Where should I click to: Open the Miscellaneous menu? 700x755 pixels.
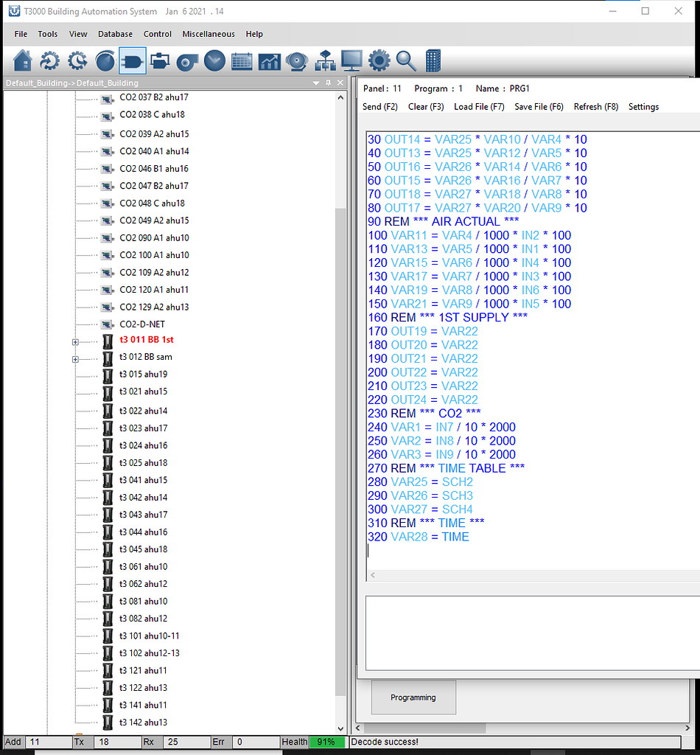tap(209, 34)
